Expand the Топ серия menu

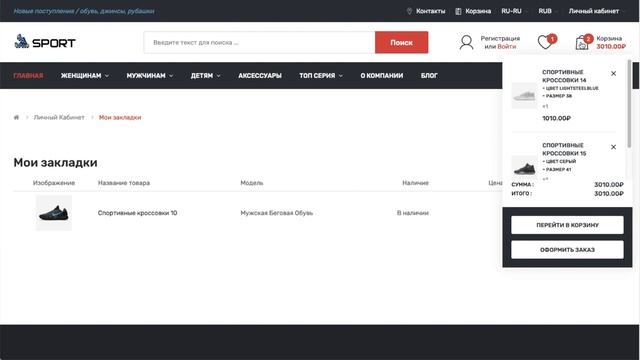click(x=321, y=76)
